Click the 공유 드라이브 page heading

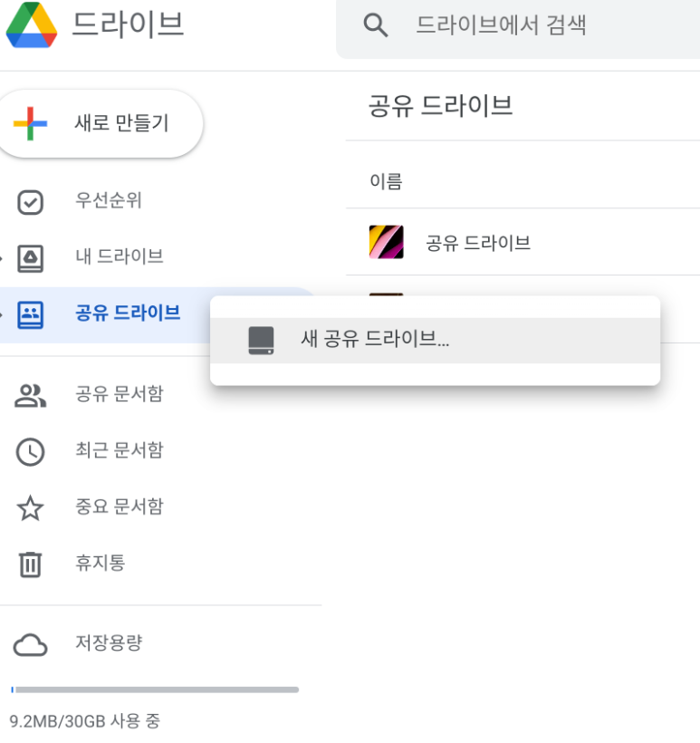pos(440,106)
